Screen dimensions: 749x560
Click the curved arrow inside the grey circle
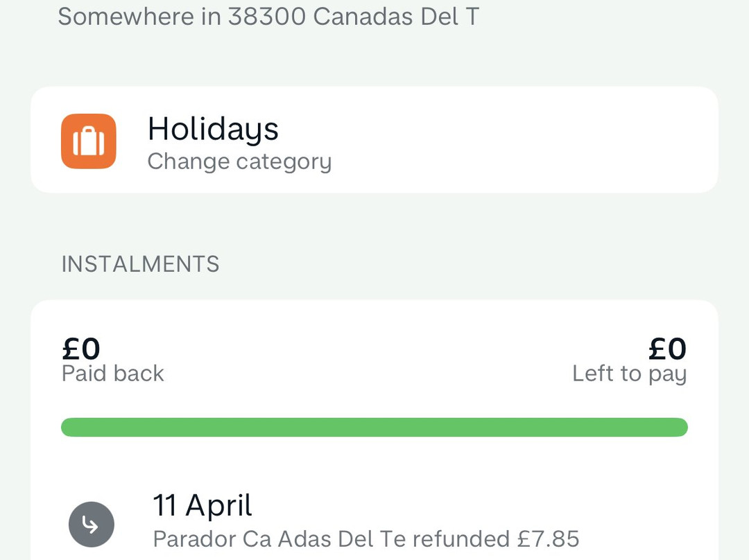(92, 525)
